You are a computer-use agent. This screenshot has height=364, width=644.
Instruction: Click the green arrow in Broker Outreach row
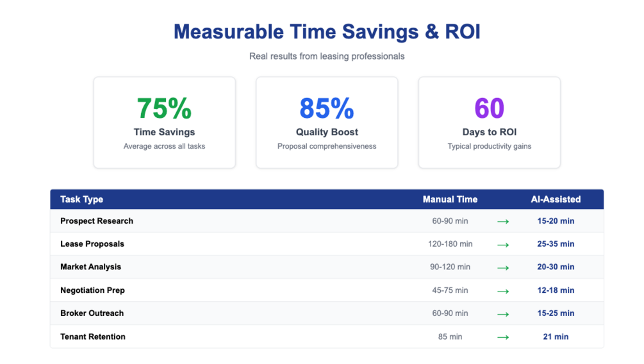[503, 314]
